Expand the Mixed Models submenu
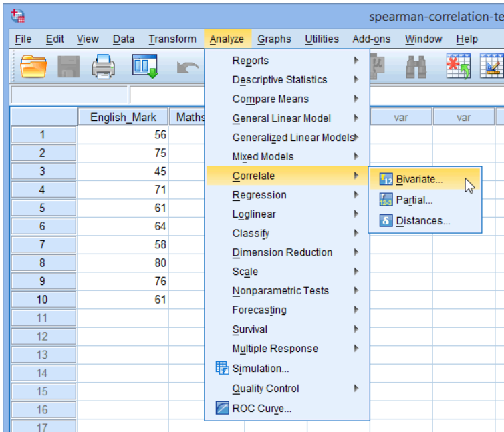The image size is (504, 432). (x=287, y=156)
